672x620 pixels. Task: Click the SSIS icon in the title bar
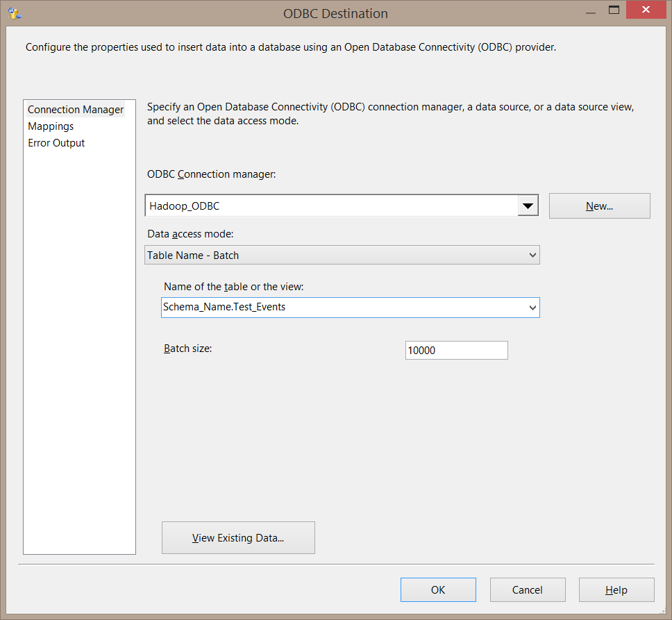(x=14, y=12)
